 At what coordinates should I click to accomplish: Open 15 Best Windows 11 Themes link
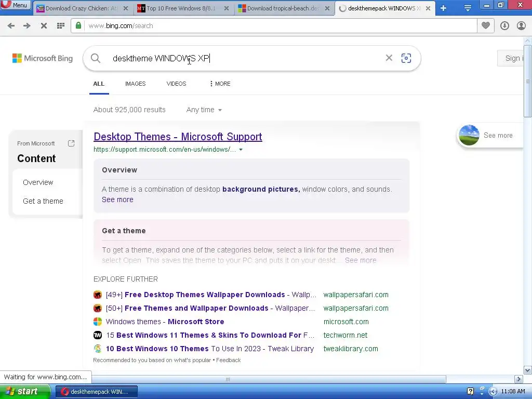tap(210, 335)
